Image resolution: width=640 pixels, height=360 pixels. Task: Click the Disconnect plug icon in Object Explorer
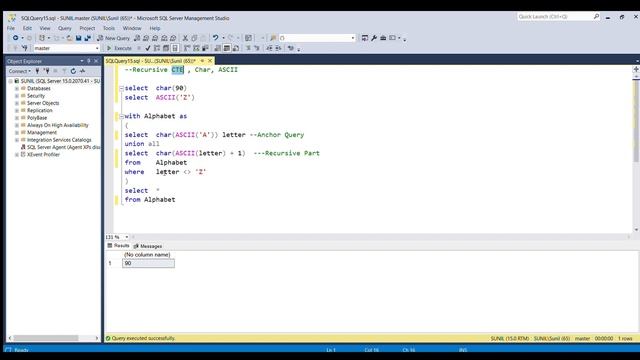point(47,71)
